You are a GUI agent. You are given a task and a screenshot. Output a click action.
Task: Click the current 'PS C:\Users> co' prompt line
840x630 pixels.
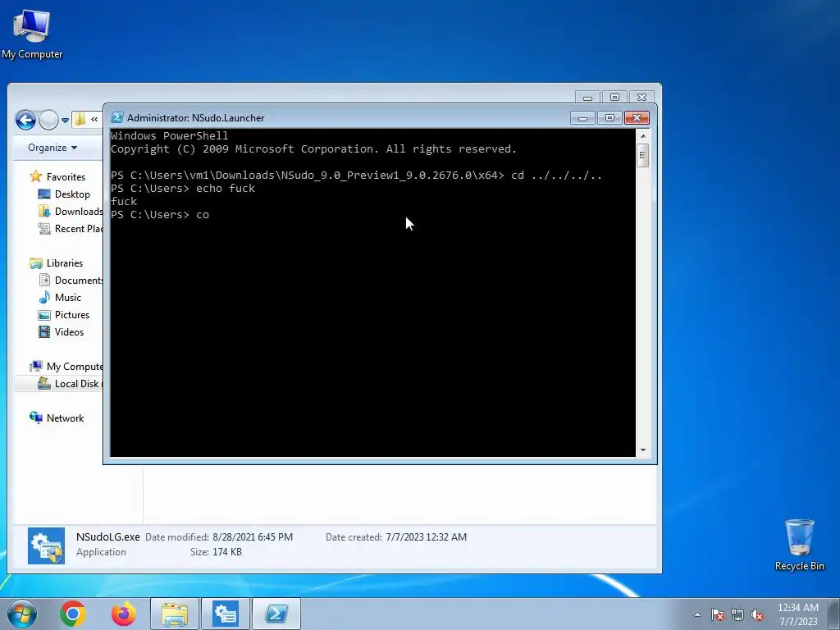click(160, 214)
